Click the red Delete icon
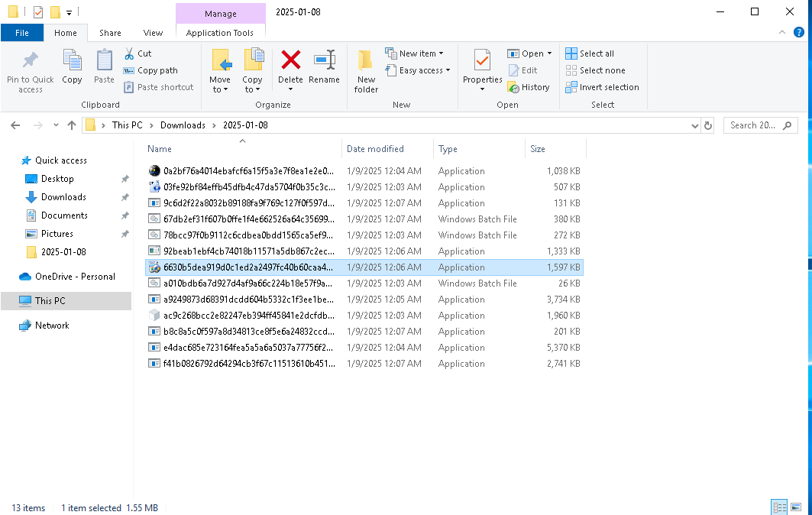812x515 pixels. click(x=290, y=60)
